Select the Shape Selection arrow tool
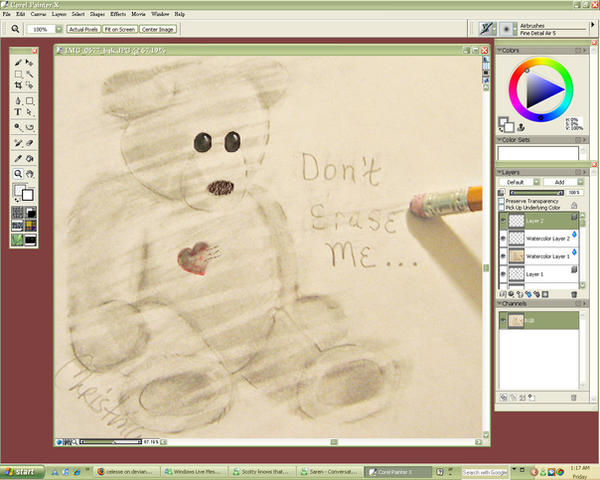 pos(29,112)
